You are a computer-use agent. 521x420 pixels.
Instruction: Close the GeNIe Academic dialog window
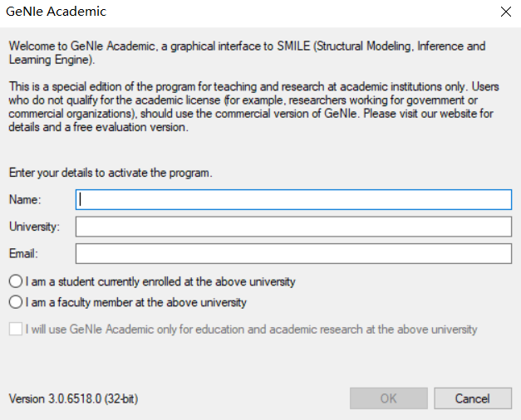pos(506,12)
